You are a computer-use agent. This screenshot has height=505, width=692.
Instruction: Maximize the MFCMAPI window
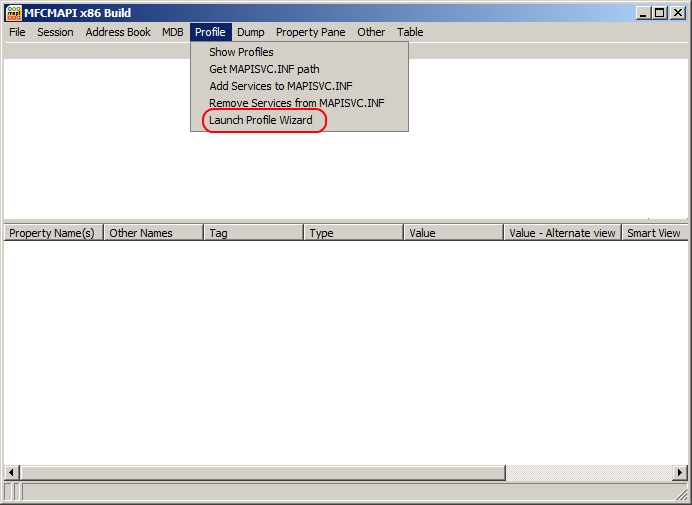(x=660, y=13)
